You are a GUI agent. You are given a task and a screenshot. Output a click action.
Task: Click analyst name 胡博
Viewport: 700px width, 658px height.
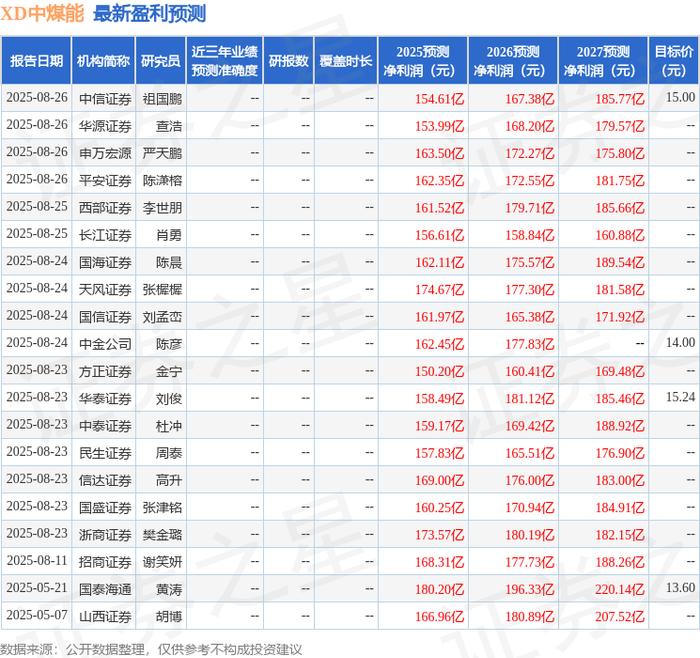pos(169,616)
